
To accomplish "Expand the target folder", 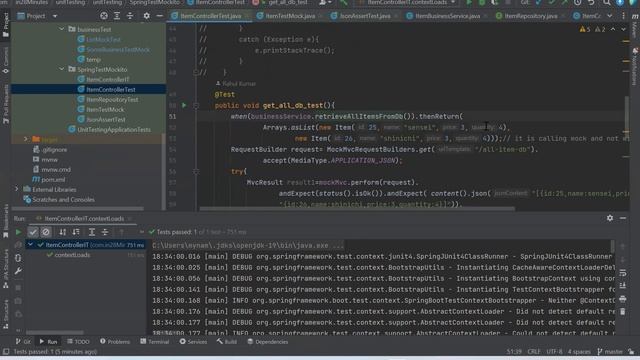I will pos(25,139).
